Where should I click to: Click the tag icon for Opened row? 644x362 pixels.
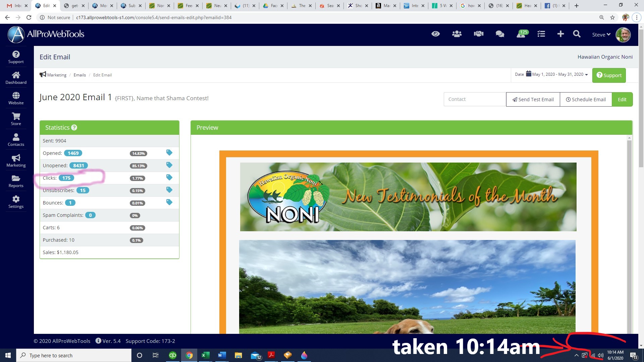tap(169, 153)
